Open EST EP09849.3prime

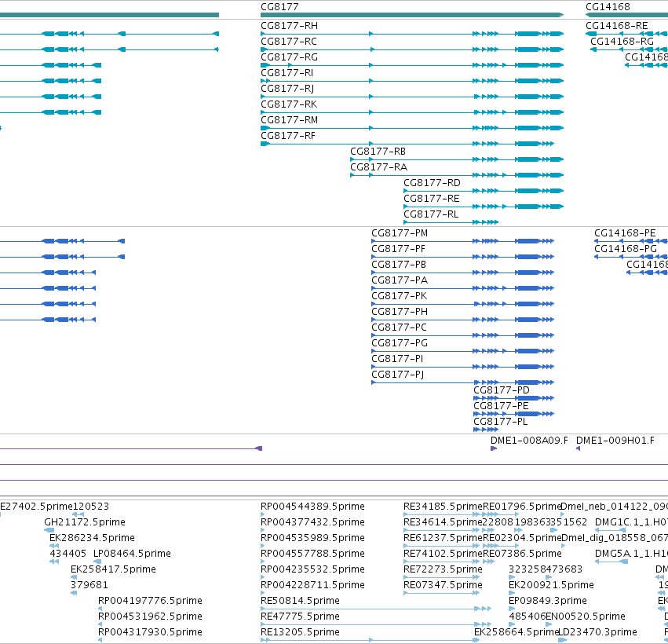pyautogui.click(x=548, y=601)
